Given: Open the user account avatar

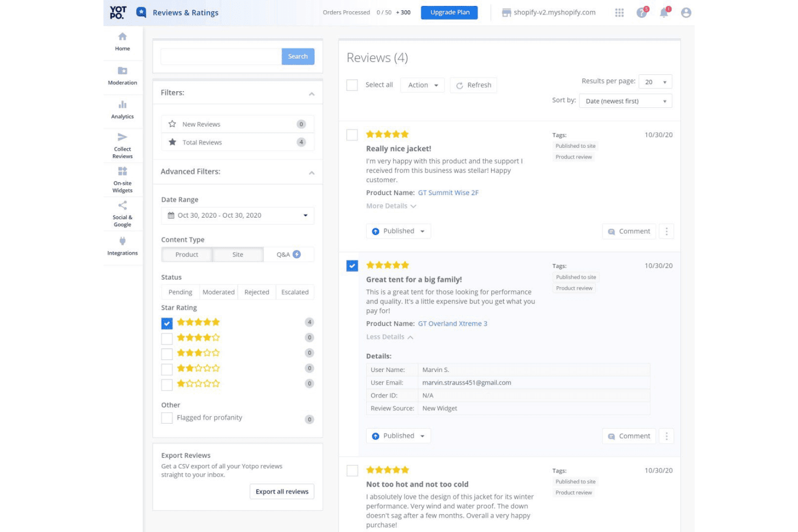Looking at the screenshot, I should pyautogui.click(x=686, y=12).
